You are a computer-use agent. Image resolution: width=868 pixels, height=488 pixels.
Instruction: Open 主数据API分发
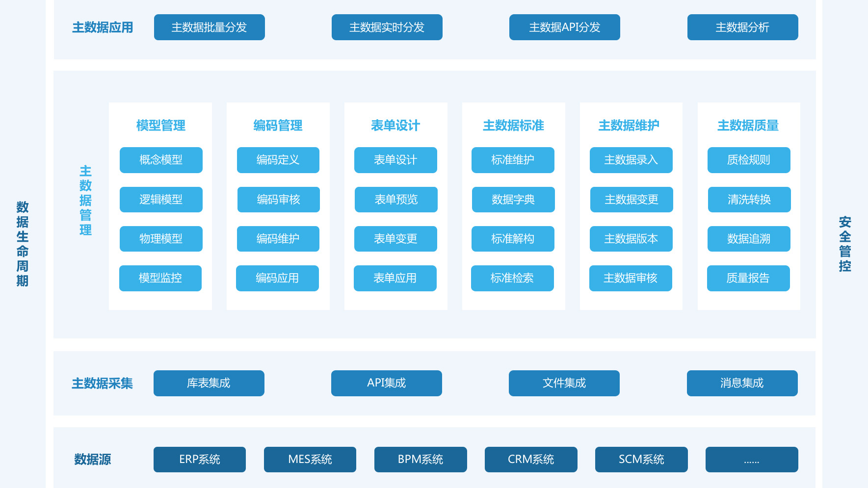coord(564,27)
